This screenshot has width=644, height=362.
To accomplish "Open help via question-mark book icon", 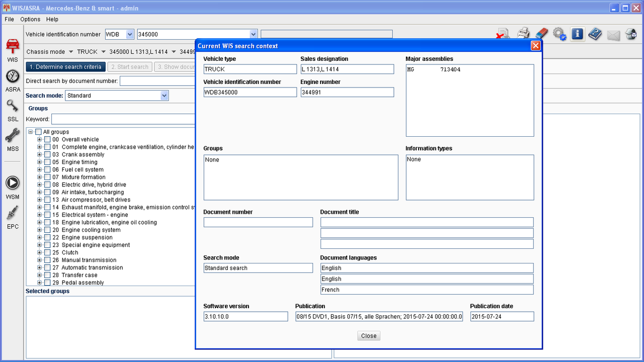I will click(595, 34).
